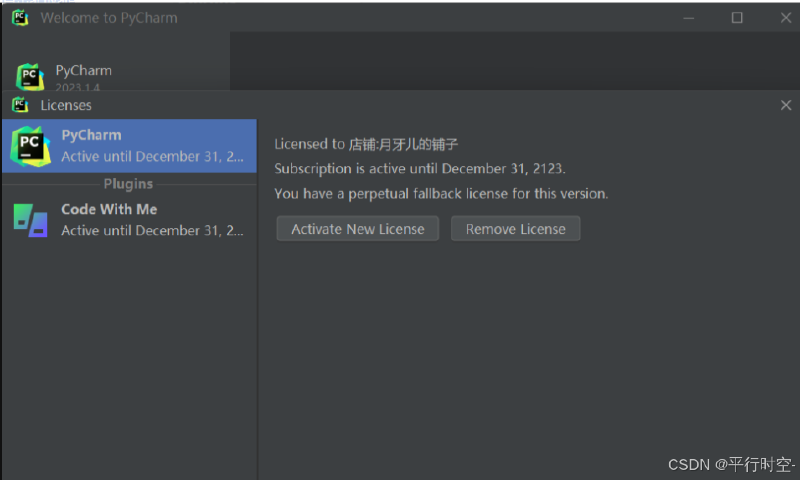Click the 'Welcome to PyCharm' window title
This screenshot has width=800, height=480.
point(109,18)
